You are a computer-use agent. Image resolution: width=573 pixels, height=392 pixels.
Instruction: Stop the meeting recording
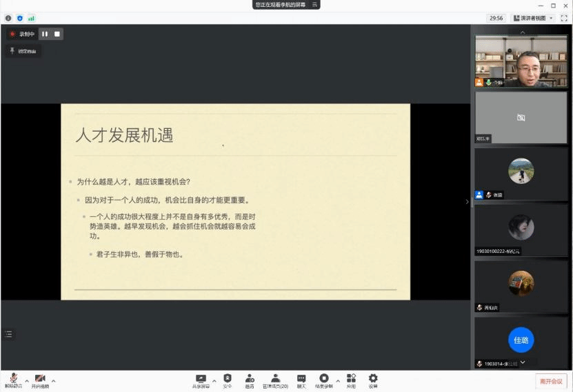pos(57,34)
